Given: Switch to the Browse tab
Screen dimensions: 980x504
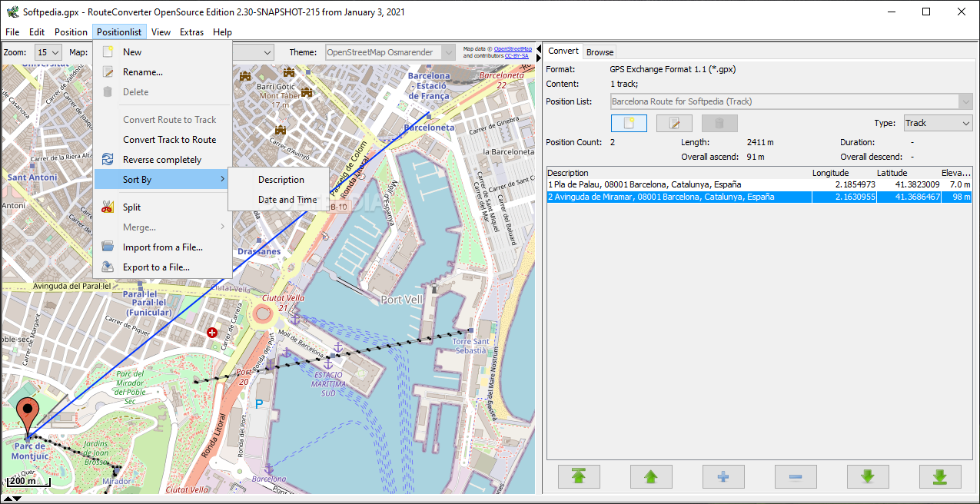Looking at the screenshot, I should [x=600, y=52].
